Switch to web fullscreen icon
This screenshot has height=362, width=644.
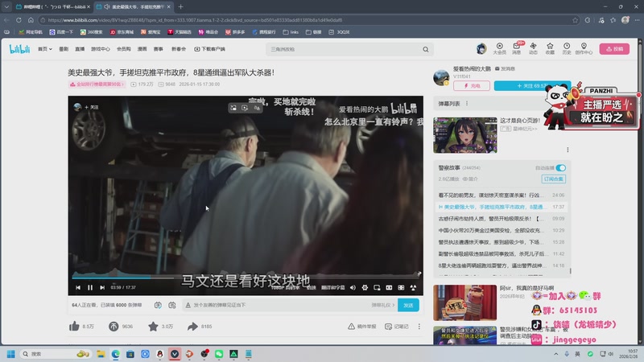point(401,288)
